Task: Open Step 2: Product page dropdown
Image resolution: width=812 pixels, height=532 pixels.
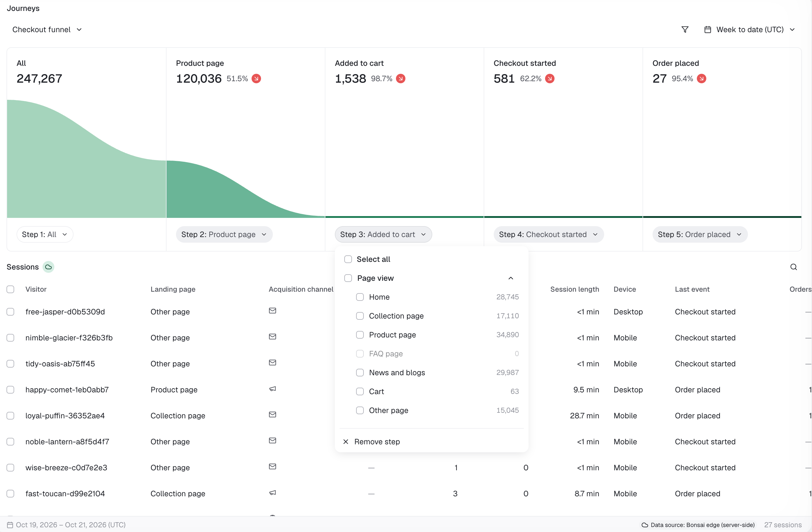Action: coord(224,235)
